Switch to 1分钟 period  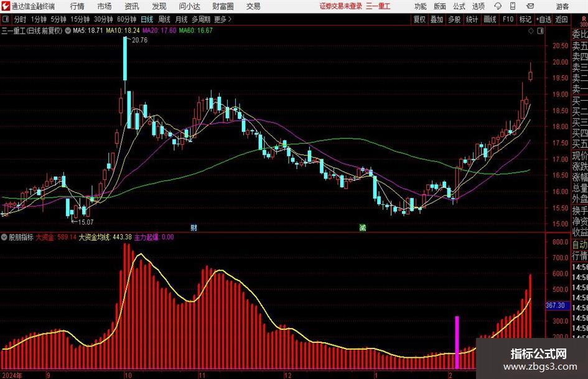(38, 19)
